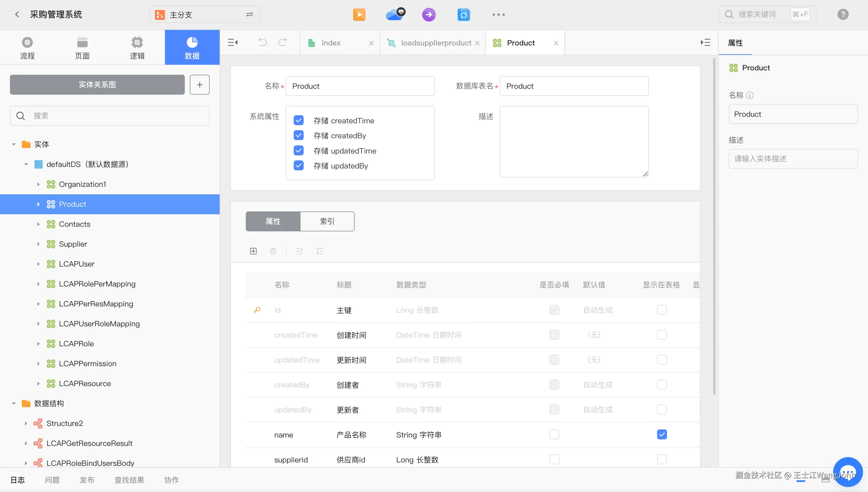This screenshot has height=492, width=868.
Task: Open the 逻辑 logic section
Action: (137, 48)
